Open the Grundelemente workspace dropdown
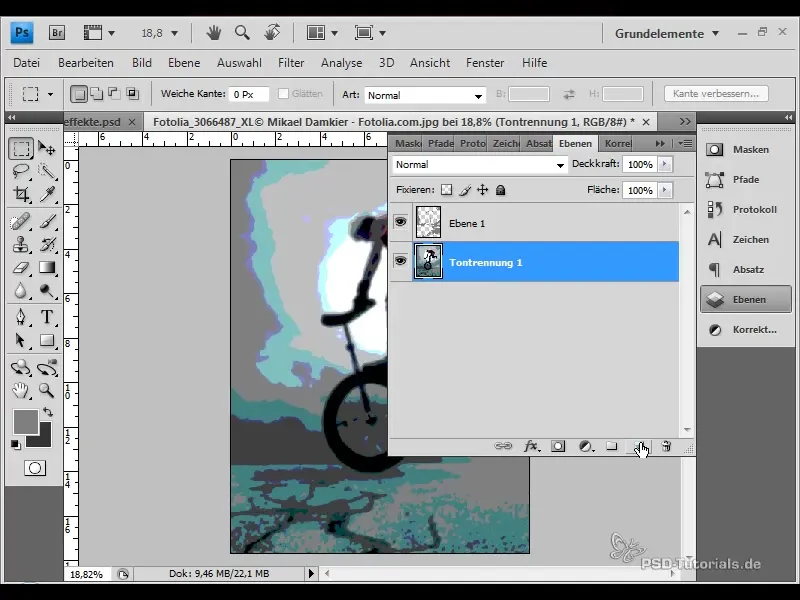This screenshot has width=800, height=600. 666,34
